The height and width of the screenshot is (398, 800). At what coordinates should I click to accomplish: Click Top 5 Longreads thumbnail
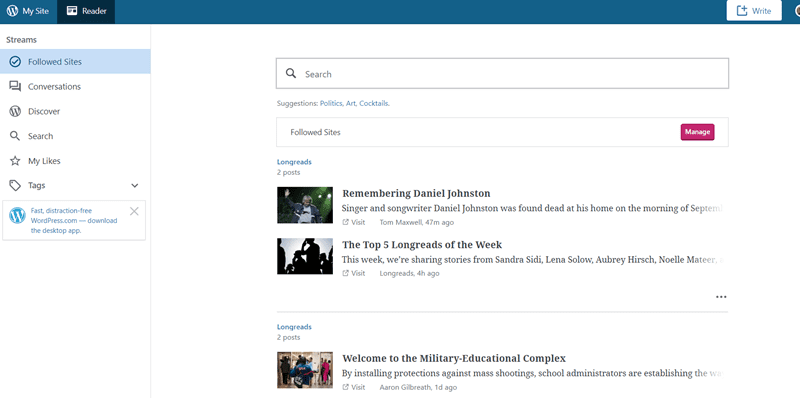tap(305, 256)
